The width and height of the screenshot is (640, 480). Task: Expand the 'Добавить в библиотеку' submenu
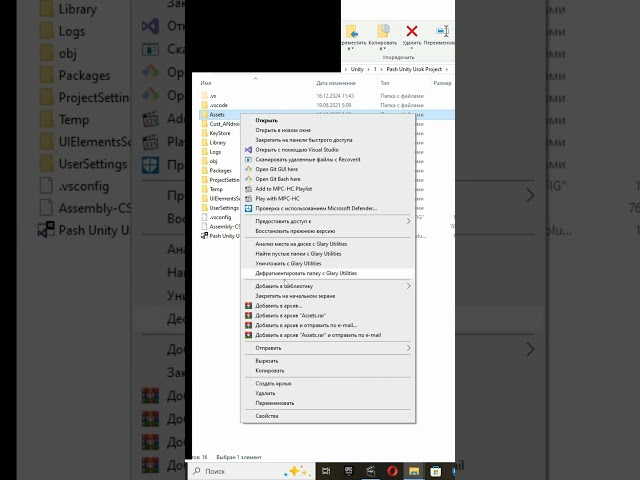[408, 286]
